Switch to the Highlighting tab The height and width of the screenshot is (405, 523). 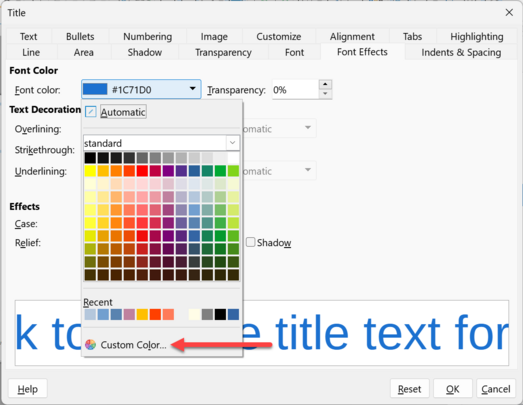click(x=477, y=36)
